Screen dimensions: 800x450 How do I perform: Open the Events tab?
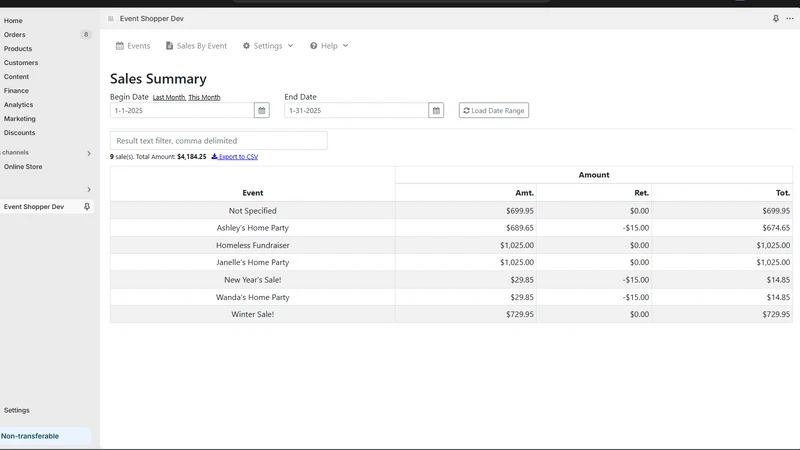click(x=133, y=46)
